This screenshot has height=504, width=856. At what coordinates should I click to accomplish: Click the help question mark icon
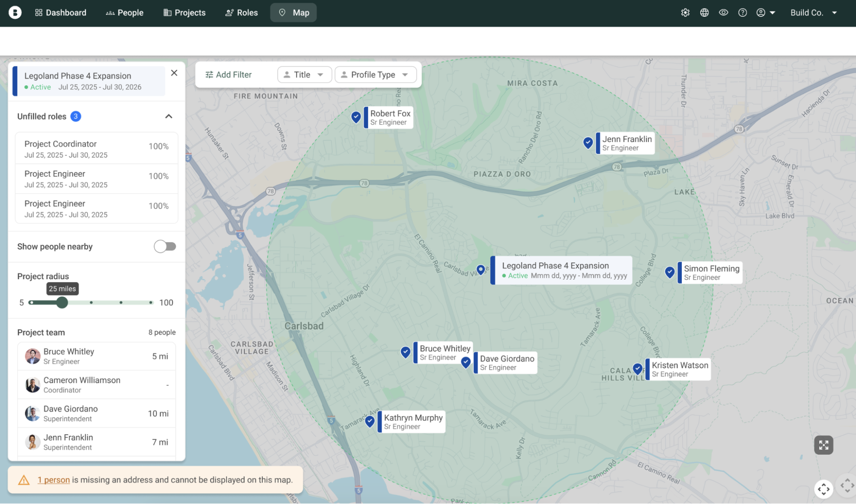743,13
